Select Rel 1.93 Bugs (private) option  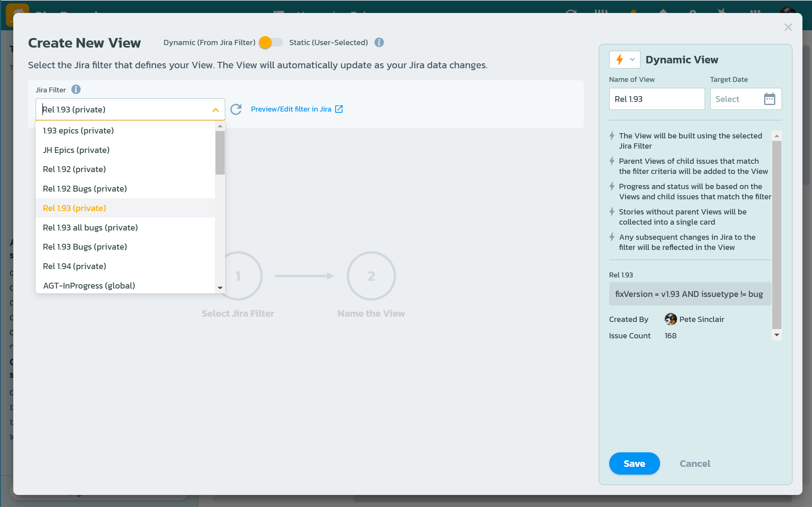(125, 247)
